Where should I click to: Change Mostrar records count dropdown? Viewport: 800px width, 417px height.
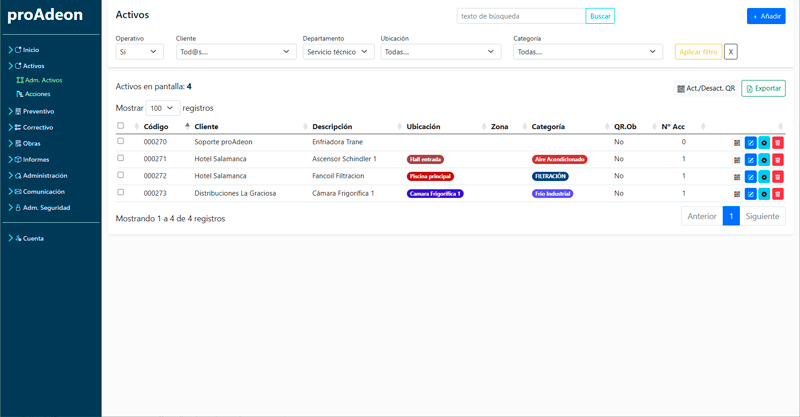[163, 108]
